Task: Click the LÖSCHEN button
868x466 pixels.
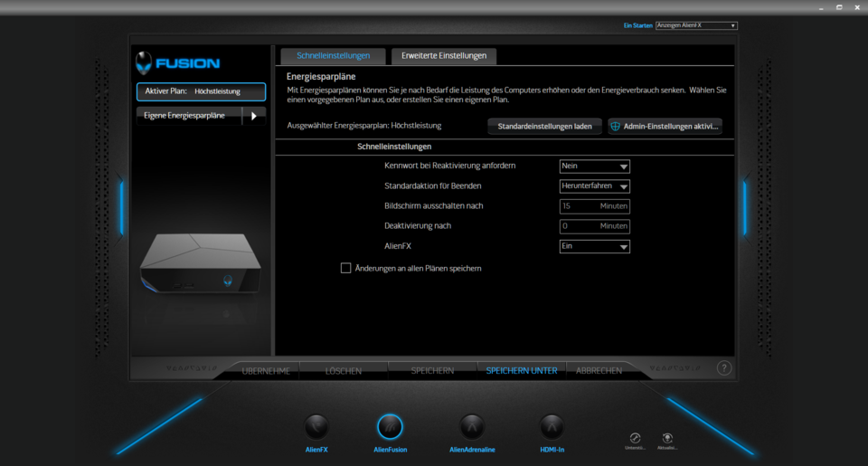Action: [344, 371]
